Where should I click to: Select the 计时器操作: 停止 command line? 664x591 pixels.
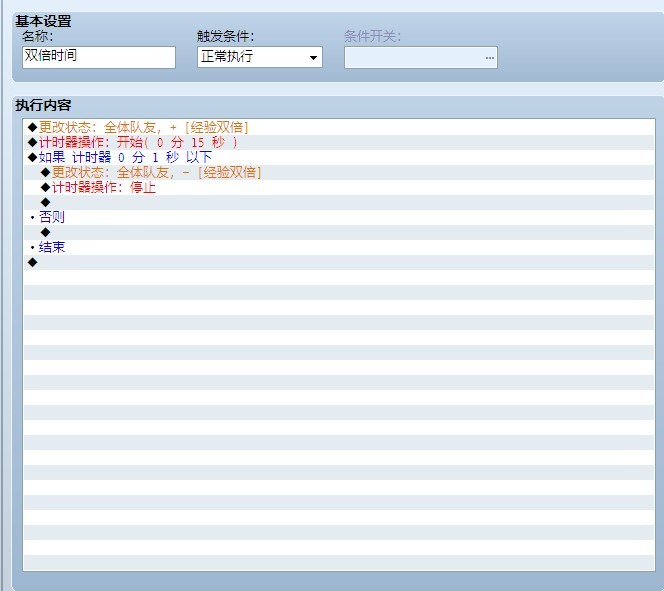coord(339,188)
